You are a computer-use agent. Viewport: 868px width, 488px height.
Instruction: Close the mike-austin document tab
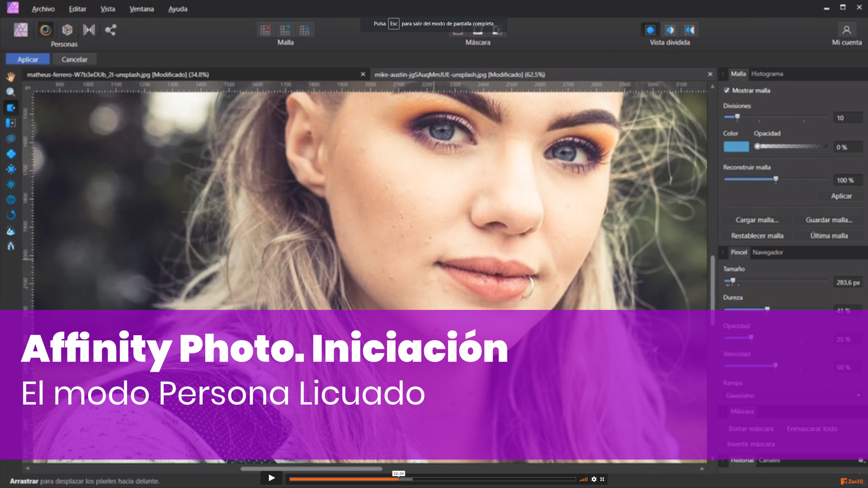(710, 74)
